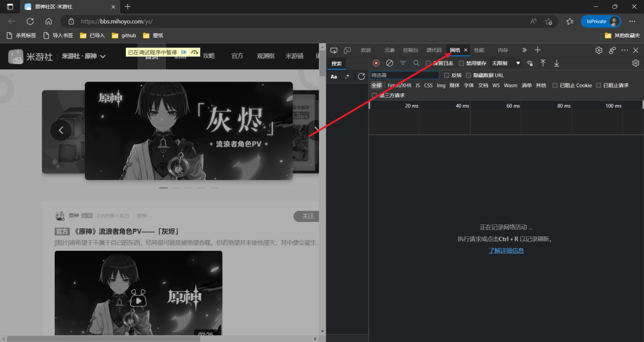The height and width of the screenshot is (342, 644).
Task: Clear the network log
Action: pyautogui.click(x=389, y=63)
